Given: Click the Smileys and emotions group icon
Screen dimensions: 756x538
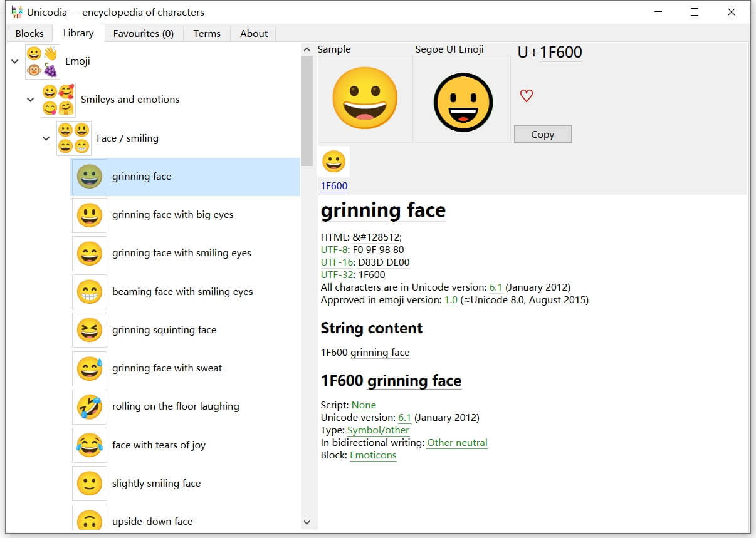Looking at the screenshot, I should 58,100.
